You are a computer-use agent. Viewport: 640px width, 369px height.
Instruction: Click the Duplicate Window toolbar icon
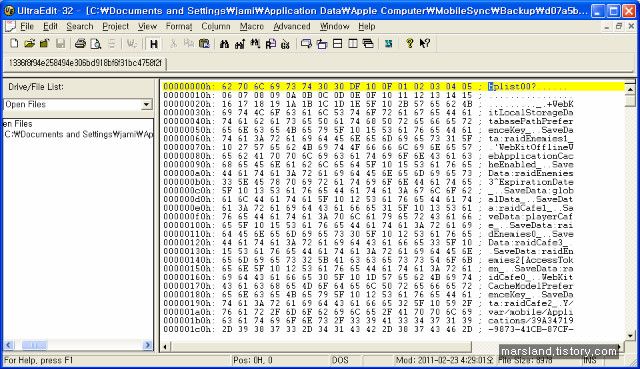tap(306, 43)
